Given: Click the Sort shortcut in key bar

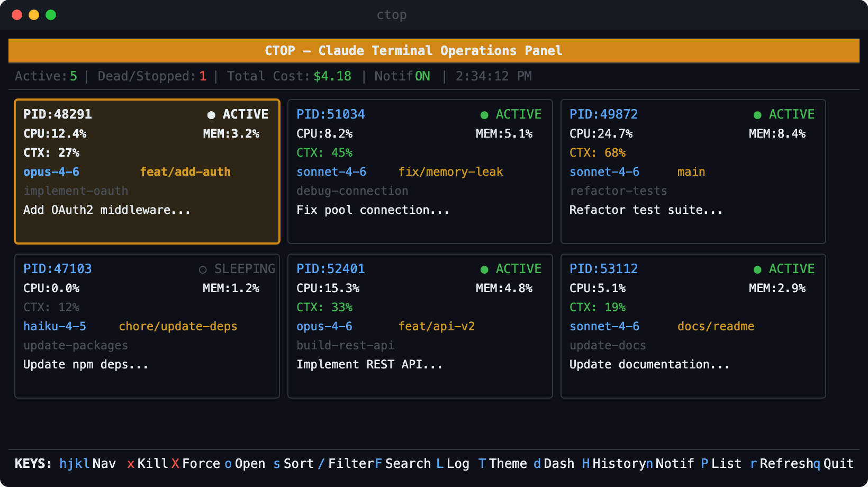Looking at the screenshot, I should pos(294,464).
